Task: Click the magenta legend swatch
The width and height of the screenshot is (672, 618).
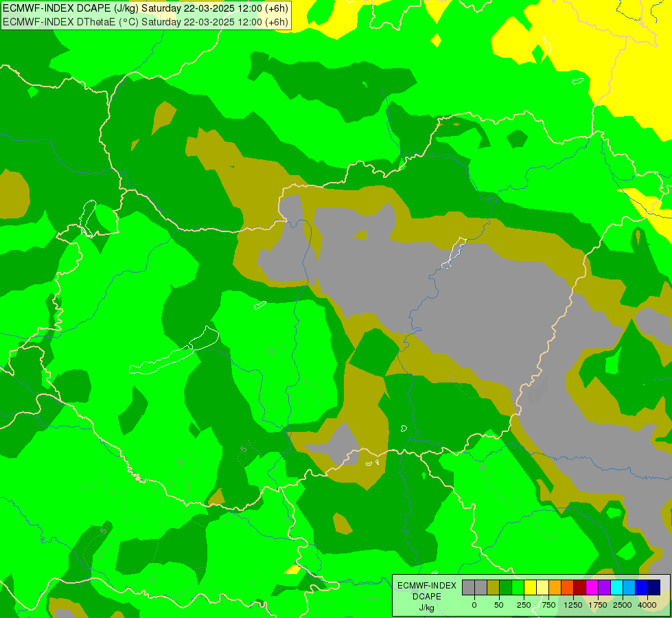Action: click(x=592, y=587)
